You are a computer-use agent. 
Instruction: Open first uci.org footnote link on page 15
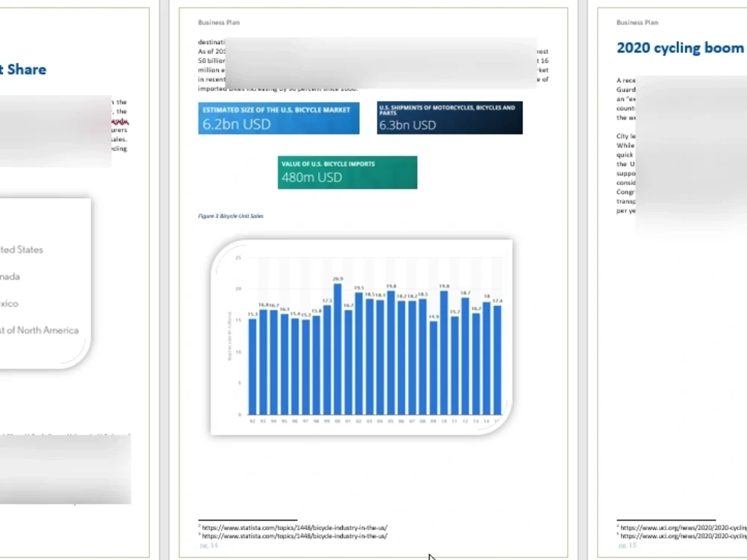tap(684, 528)
